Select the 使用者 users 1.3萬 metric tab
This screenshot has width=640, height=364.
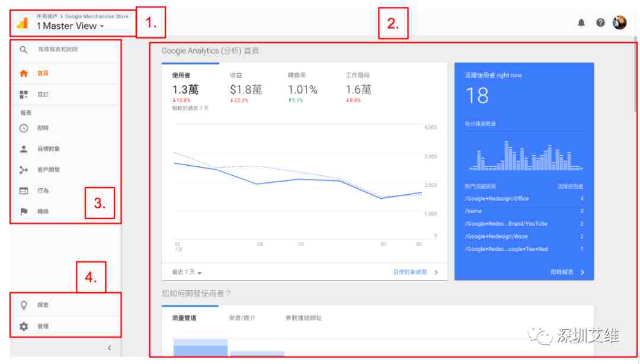[x=190, y=91]
